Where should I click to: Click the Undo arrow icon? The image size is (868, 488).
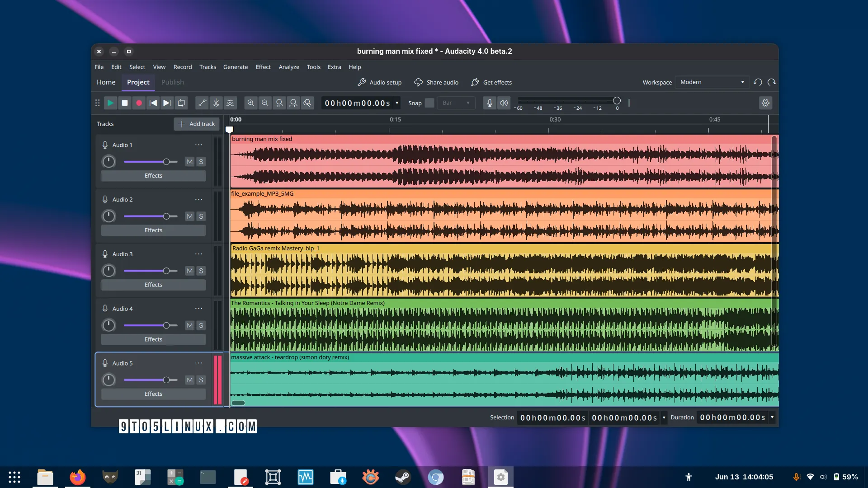pyautogui.click(x=758, y=82)
